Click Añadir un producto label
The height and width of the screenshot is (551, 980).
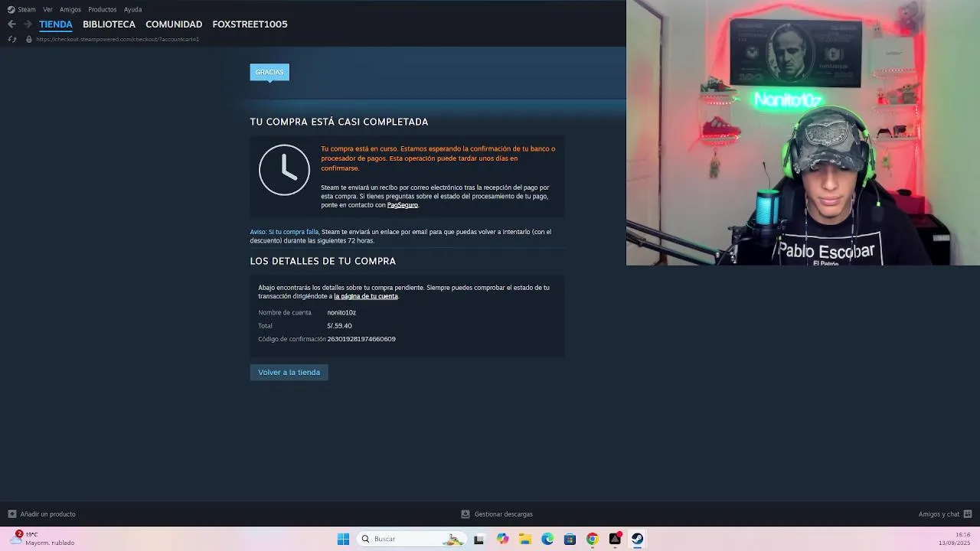pyautogui.click(x=47, y=514)
